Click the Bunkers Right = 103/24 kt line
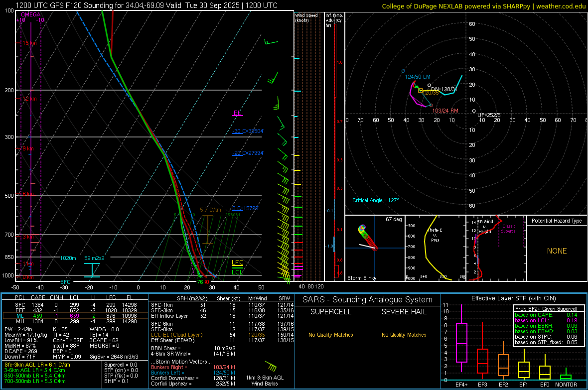Viewport: 588px width, 390px height. [x=193, y=367]
